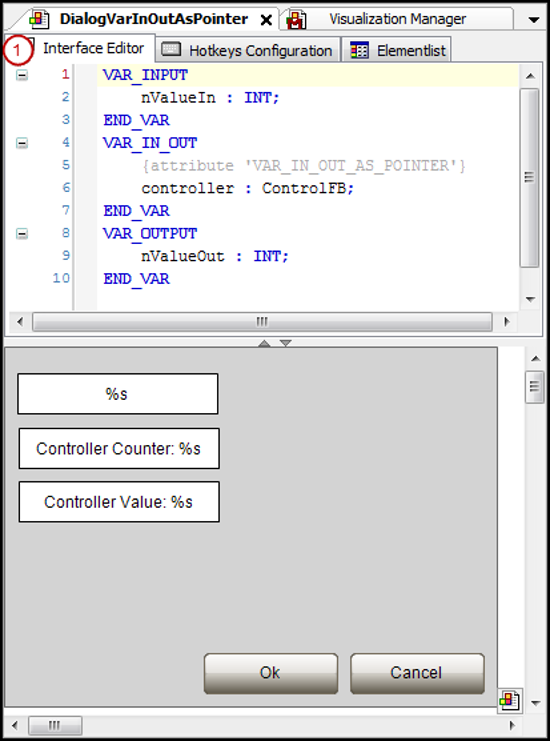The height and width of the screenshot is (741, 550).
Task: Open the Hotkeys Configuration tab
Action: [x=248, y=50]
